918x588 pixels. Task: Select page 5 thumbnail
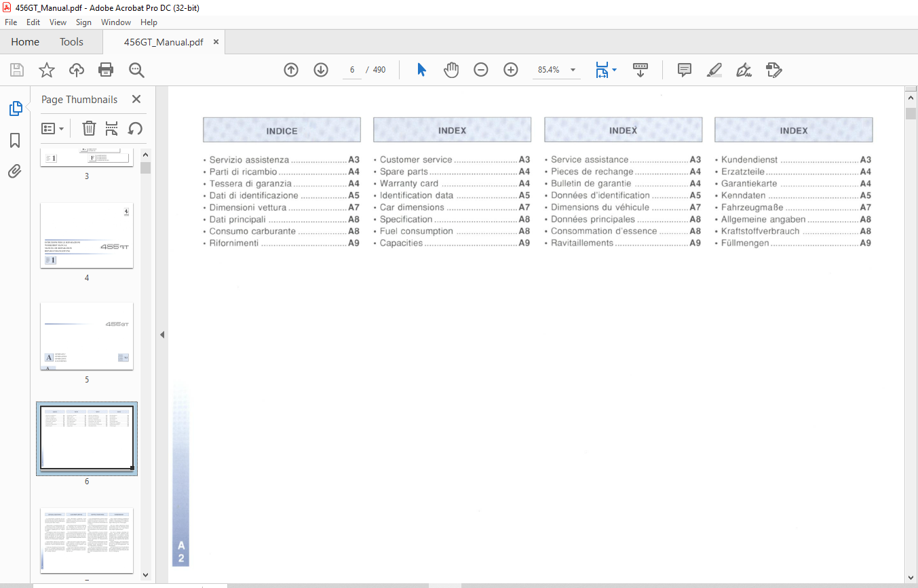coord(87,336)
